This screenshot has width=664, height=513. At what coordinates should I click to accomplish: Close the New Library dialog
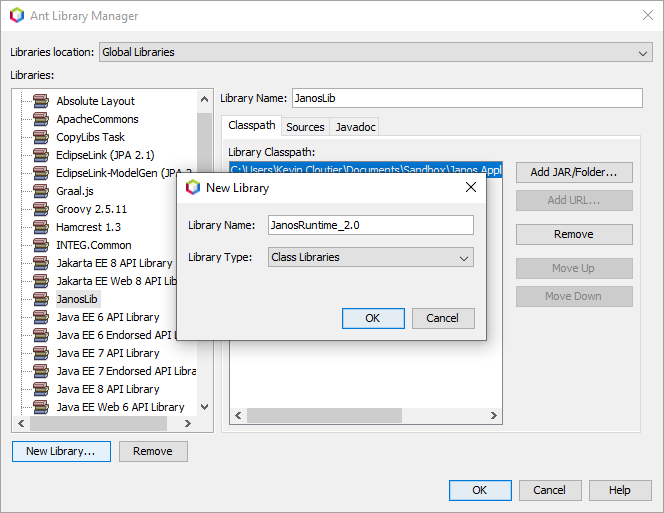471,187
